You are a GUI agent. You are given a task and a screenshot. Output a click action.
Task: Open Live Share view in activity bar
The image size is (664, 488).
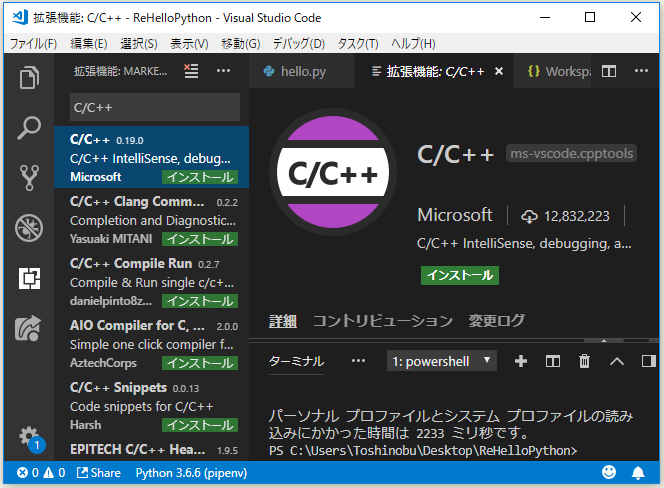[28, 328]
